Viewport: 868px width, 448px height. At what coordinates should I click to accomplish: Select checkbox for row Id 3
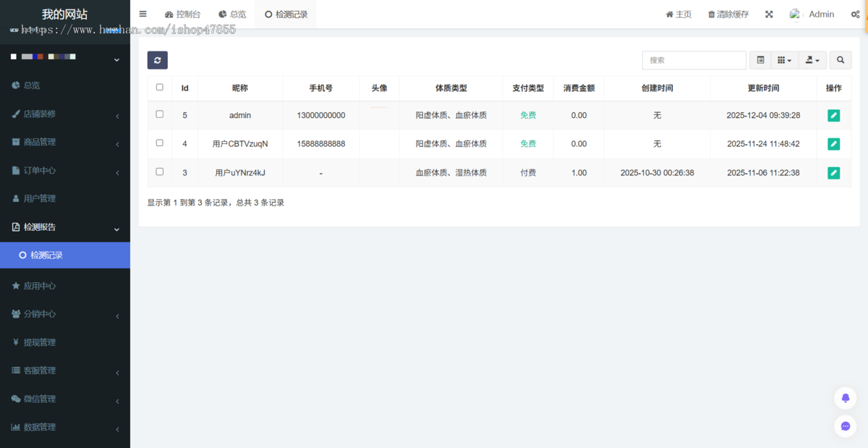[x=160, y=172]
